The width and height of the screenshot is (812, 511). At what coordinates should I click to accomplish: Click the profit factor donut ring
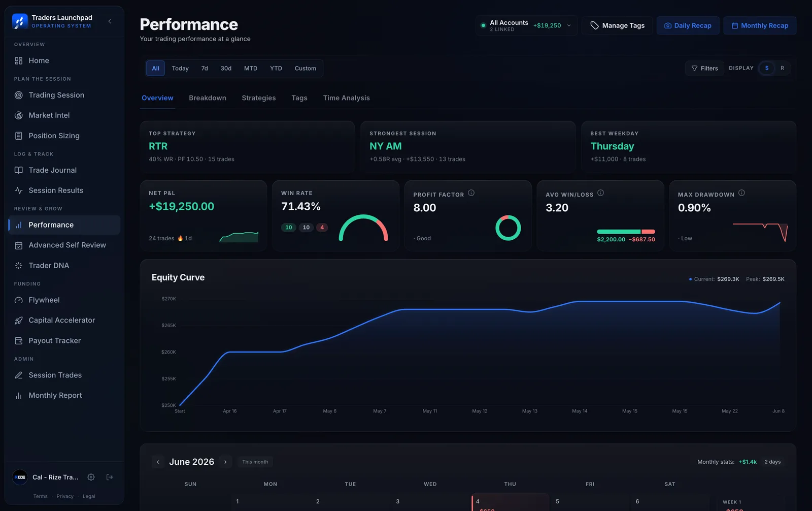pos(508,228)
